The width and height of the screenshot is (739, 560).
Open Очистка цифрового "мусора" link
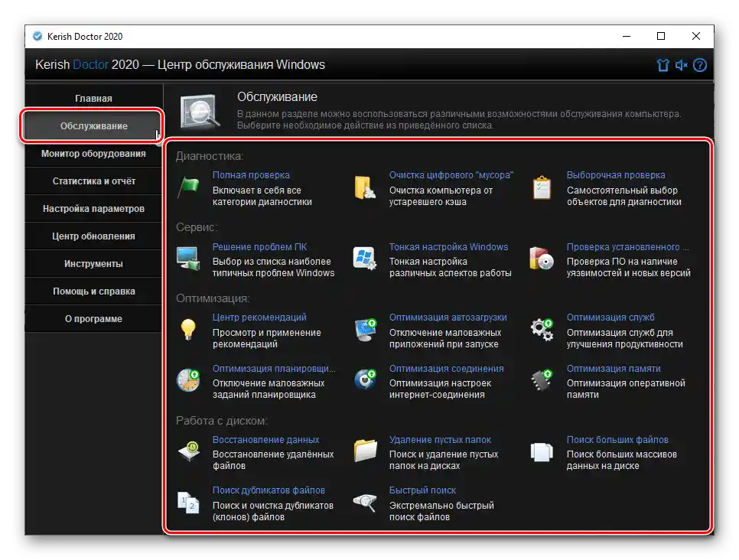coord(451,175)
